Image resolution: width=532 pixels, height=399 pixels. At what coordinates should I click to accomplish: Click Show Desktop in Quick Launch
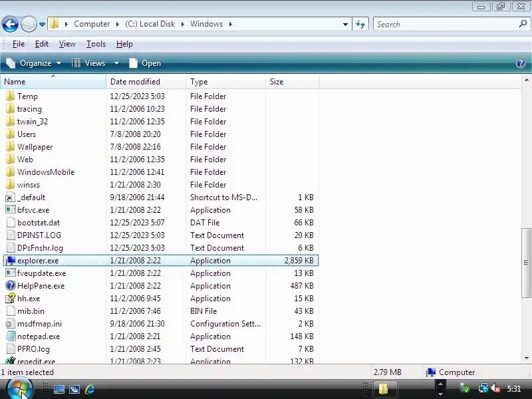click(59, 389)
